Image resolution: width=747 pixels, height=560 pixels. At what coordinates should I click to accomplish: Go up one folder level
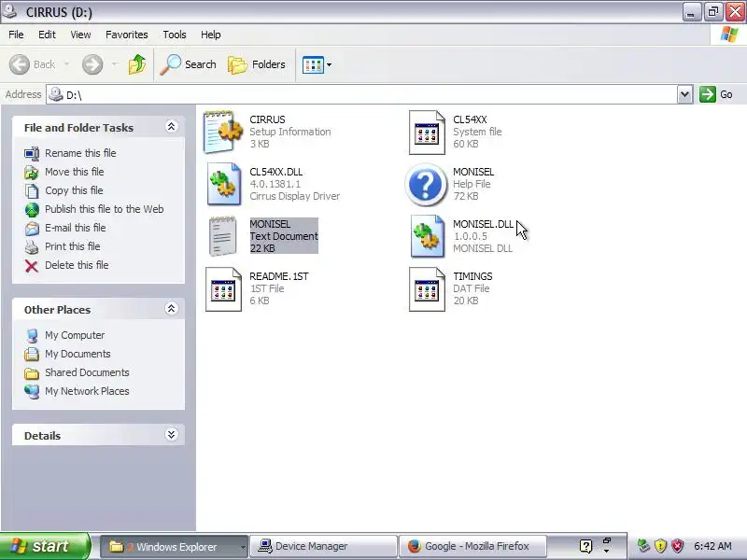(x=137, y=64)
